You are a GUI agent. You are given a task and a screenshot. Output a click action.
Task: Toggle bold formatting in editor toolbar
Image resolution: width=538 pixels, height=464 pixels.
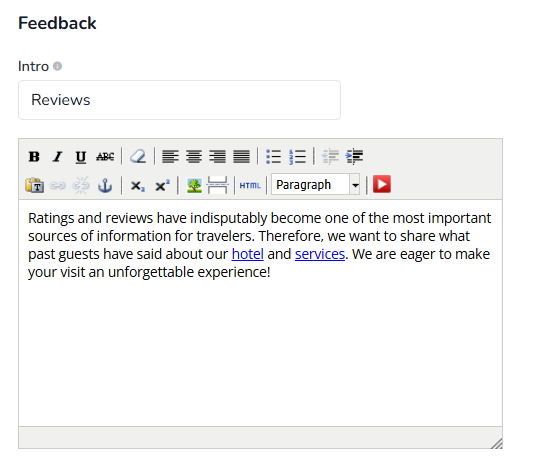pyautogui.click(x=34, y=156)
